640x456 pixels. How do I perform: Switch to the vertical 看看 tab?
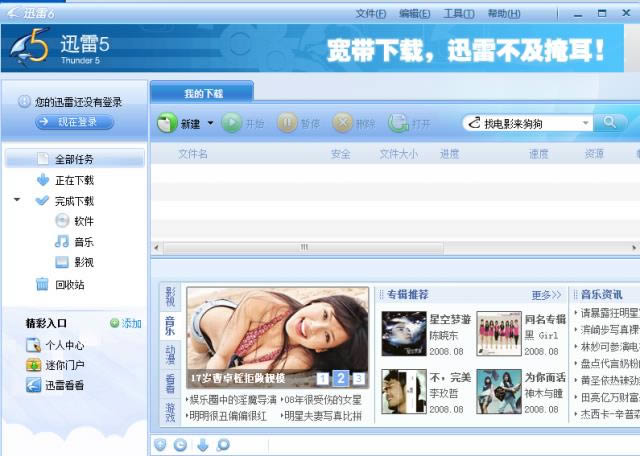tap(170, 384)
